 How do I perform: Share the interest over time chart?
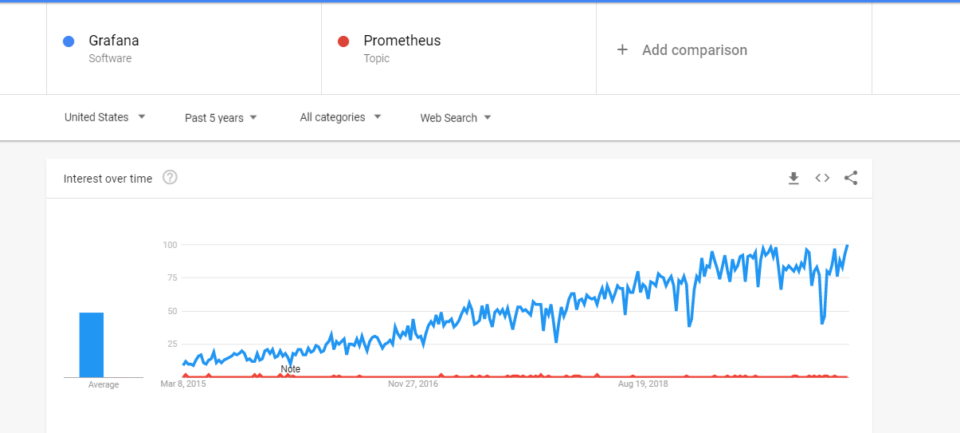850,178
